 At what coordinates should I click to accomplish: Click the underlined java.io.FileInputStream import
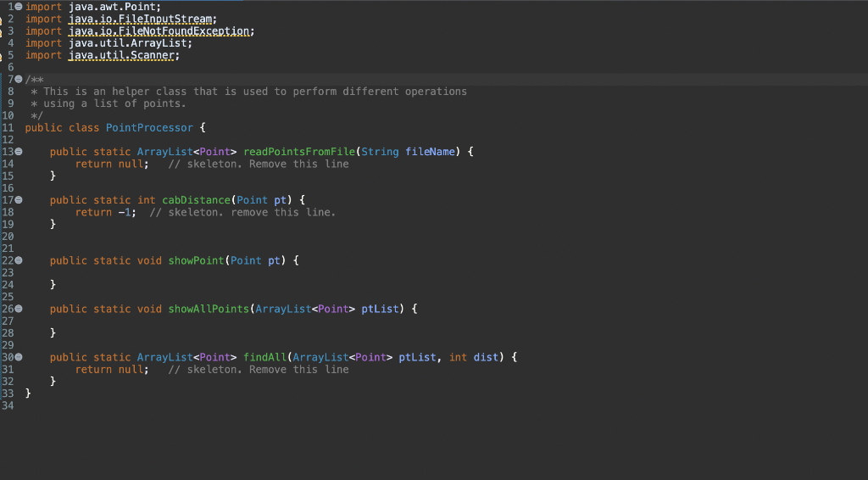[140, 20]
